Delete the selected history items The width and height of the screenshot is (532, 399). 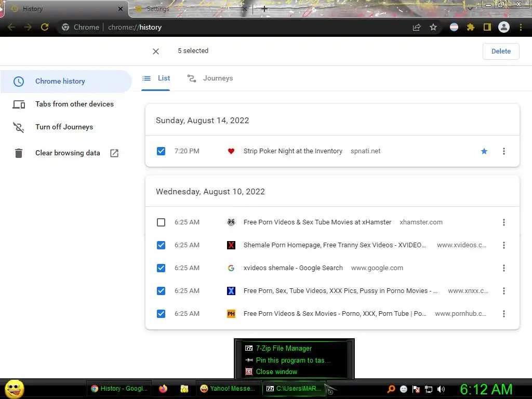point(501,51)
